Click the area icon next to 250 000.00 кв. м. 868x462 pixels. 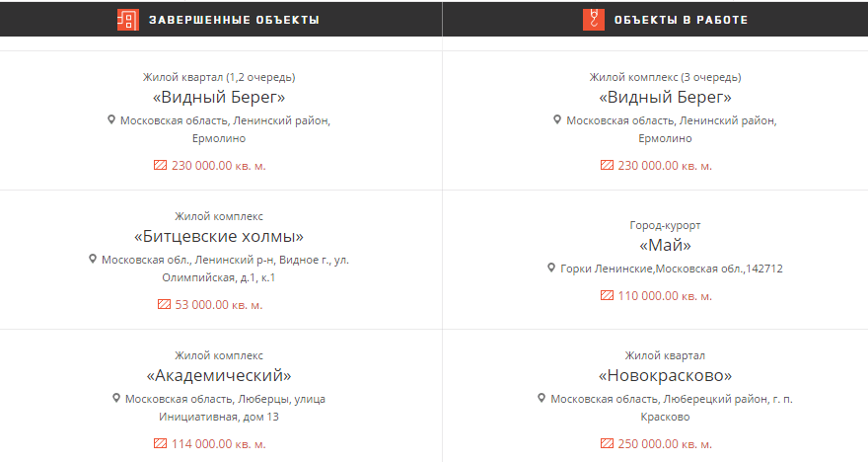(x=607, y=443)
